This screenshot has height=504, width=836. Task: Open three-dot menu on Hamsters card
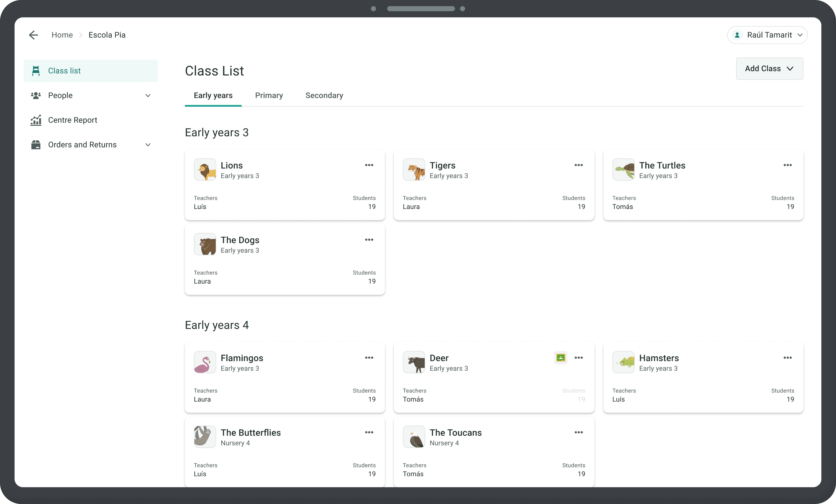click(x=787, y=358)
